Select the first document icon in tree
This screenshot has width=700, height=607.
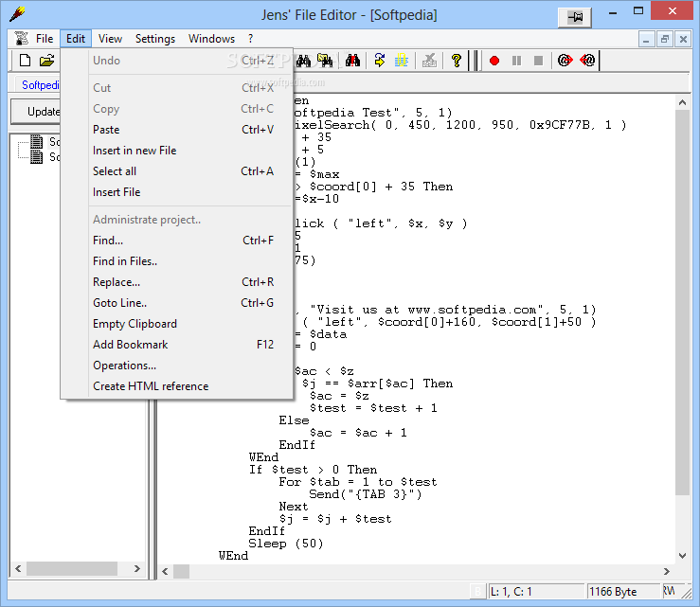37,142
